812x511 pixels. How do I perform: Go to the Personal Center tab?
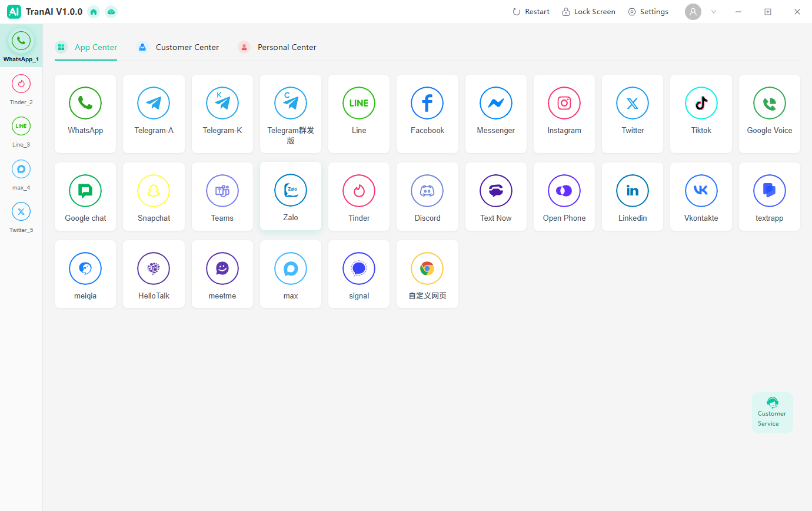point(277,47)
